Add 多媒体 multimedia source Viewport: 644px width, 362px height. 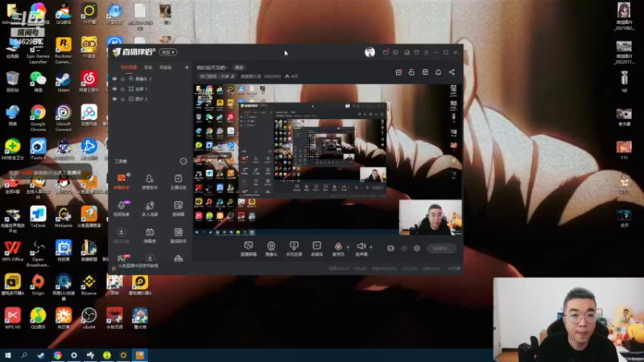[x=316, y=249]
